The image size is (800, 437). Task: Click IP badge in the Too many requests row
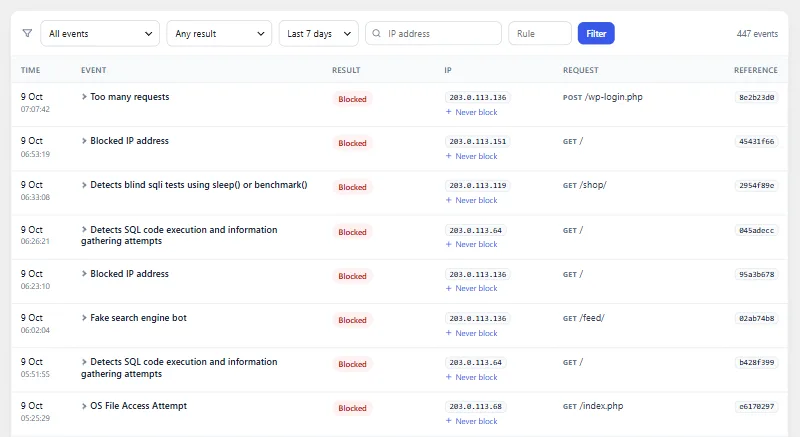[478, 97]
